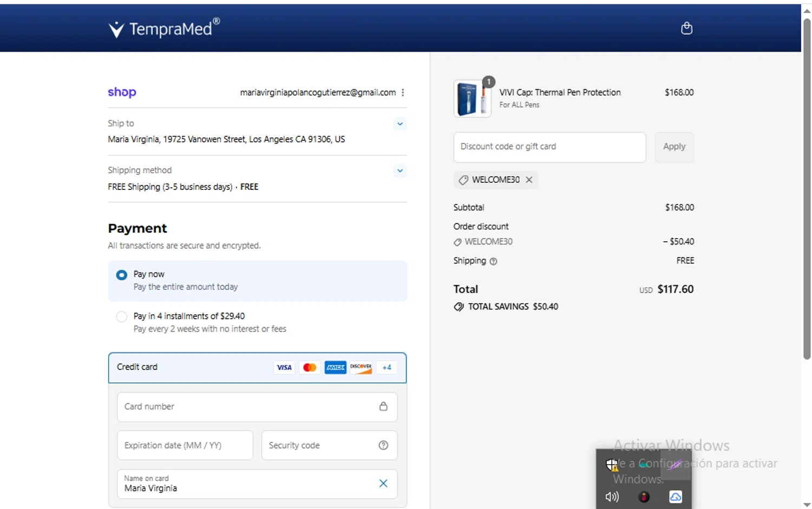Click the mariavirginiapolancogutierrez@gmail.com email text
This screenshot has width=812, height=509.
tap(318, 92)
